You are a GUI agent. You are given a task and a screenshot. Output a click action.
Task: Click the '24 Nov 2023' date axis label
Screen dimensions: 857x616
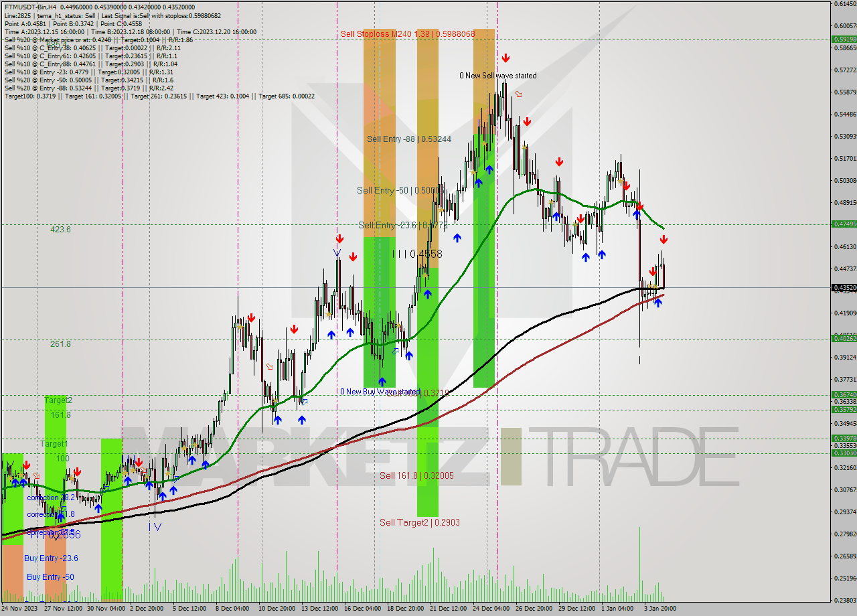tap(19, 609)
